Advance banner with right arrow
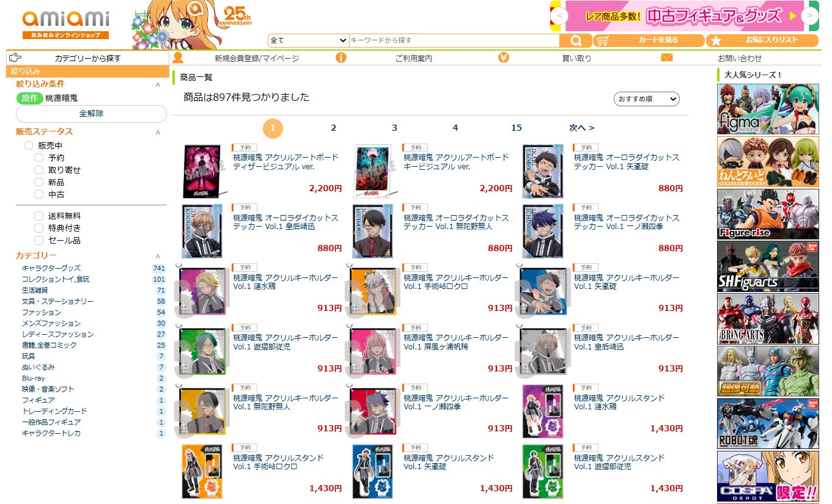Screen dimensions: 832x504 pos(810,16)
